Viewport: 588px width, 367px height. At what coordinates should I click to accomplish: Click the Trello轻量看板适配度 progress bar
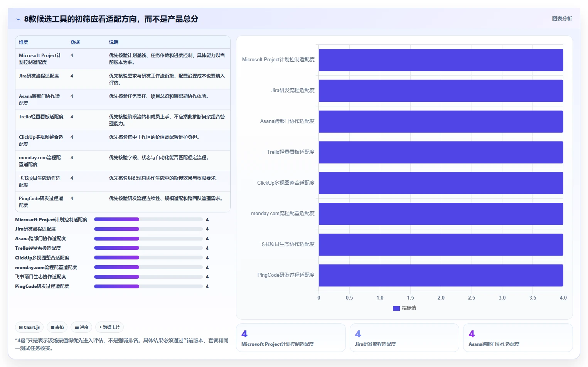148,248
